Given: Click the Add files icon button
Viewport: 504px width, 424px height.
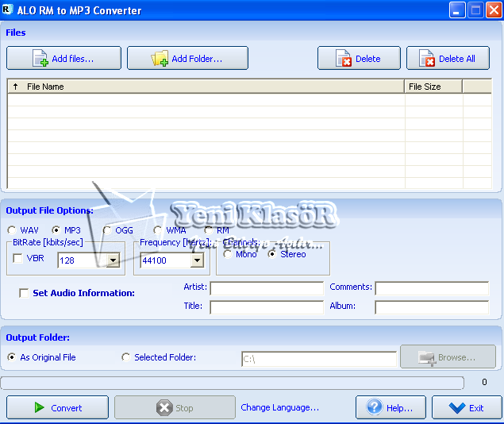Looking at the screenshot, I should 40,59.
